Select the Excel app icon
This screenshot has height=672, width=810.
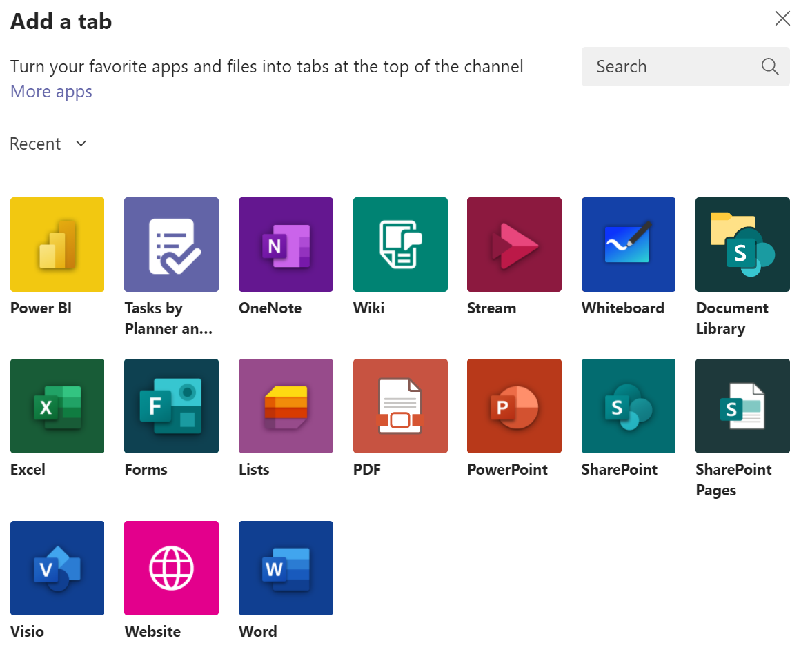tap(57, 406)
